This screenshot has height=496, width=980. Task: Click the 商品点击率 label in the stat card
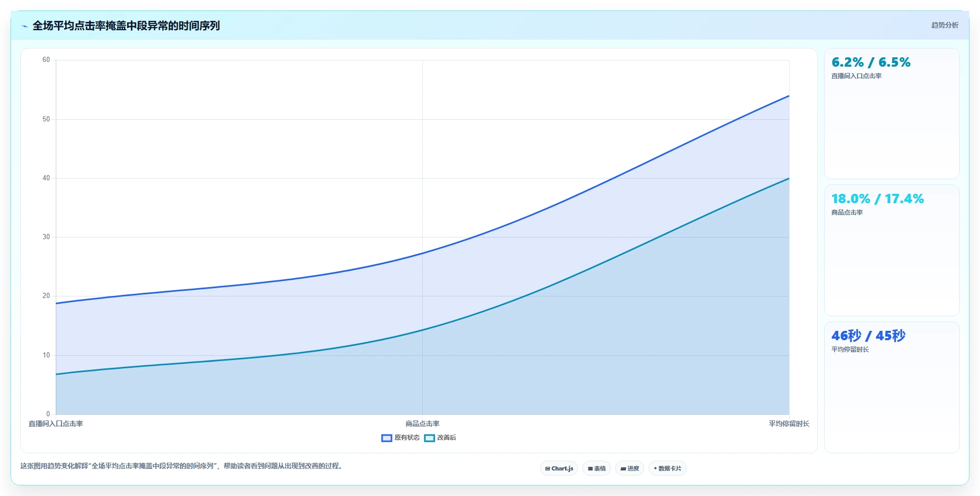(847, 213)
